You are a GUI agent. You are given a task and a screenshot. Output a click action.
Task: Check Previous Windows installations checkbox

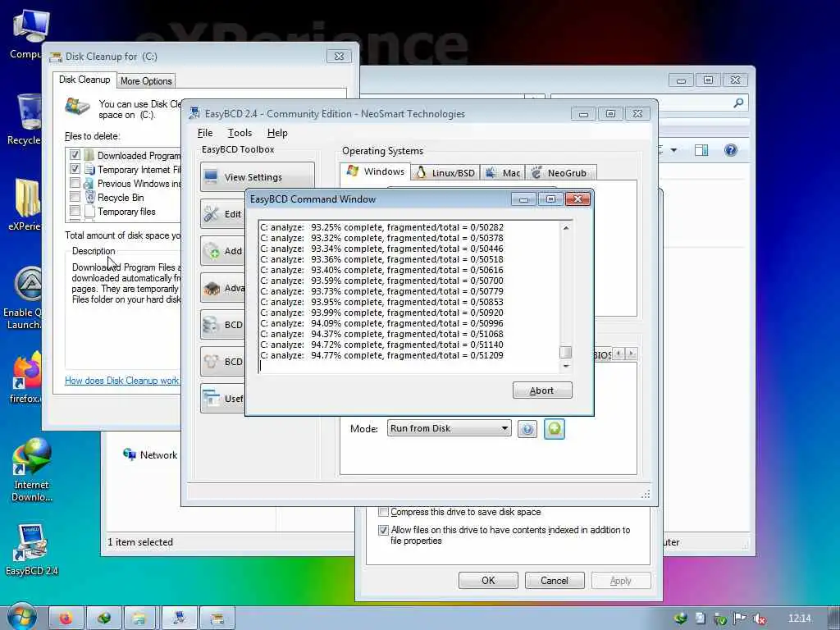pos(75,183)
